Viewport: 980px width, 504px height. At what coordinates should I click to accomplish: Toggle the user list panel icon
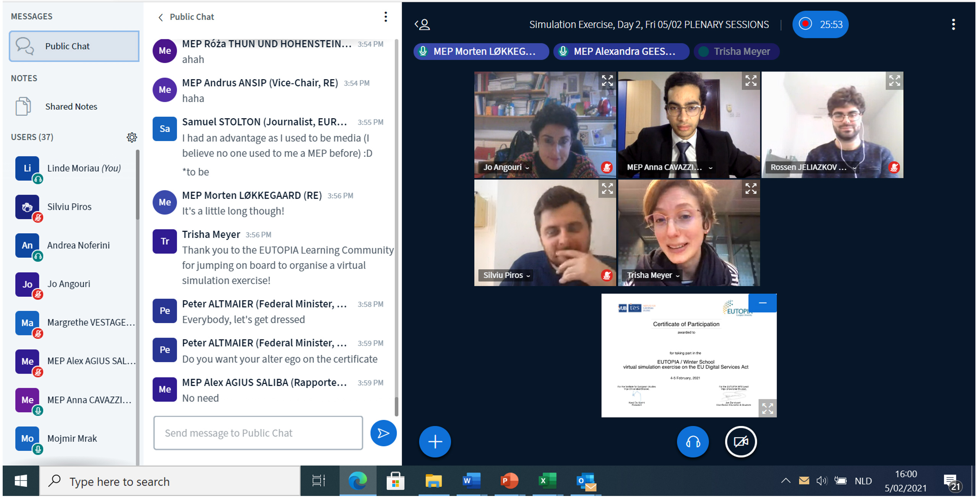[x=422, y=24]
